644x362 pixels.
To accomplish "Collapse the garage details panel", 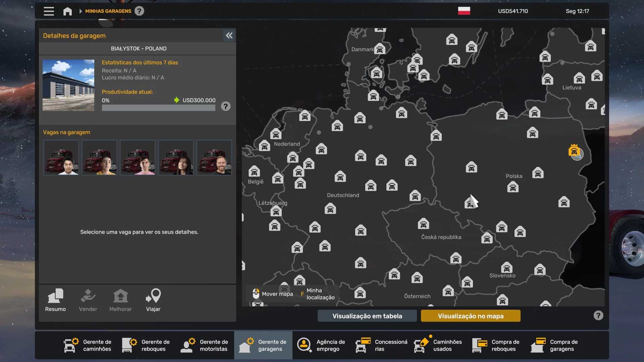I will point(229,36).
